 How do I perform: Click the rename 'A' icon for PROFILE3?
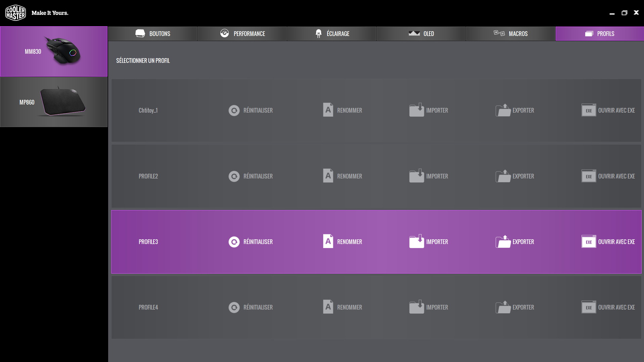(x=328, y=241)
